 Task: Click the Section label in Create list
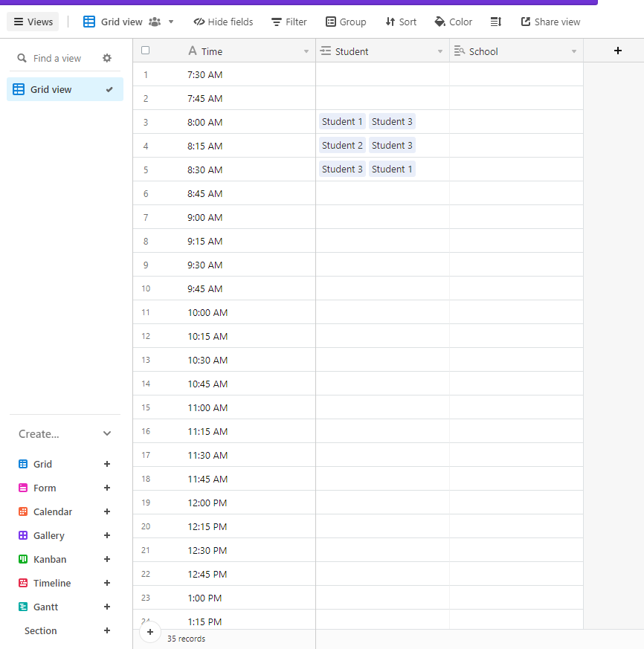click(x=41, y=631)
